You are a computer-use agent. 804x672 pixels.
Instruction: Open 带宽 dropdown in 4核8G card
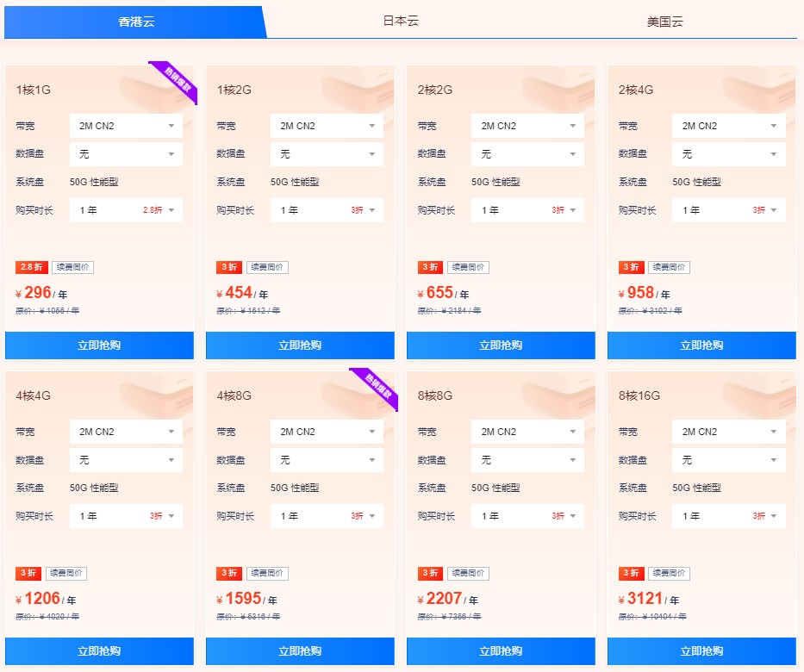(327, 432)
